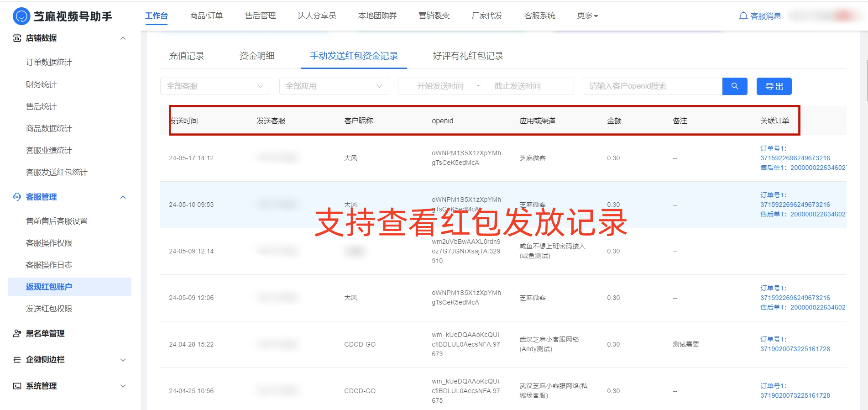Switch to the 充值记录 tab

click(x=187, y=56)
